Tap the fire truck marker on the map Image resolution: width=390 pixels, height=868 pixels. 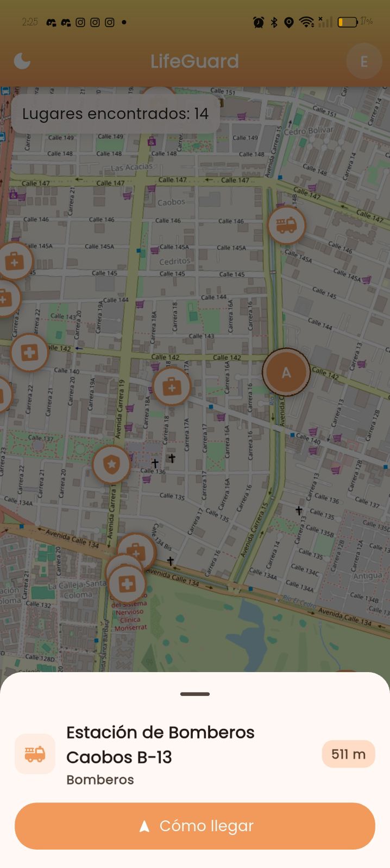[x=286, y=225]
